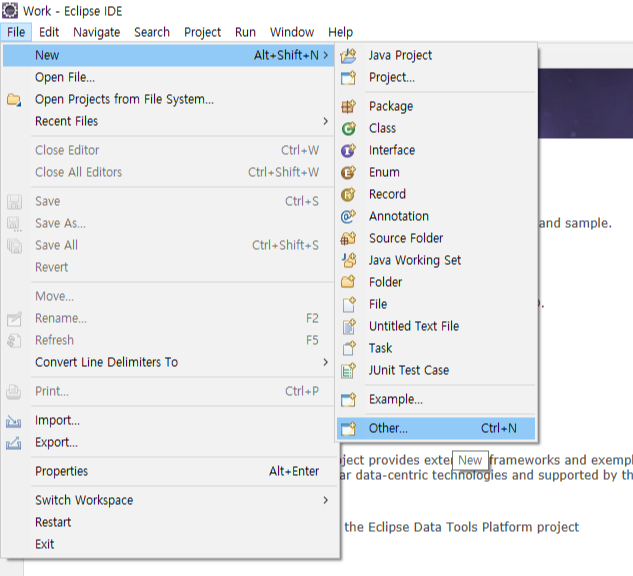Click the Other... wizard icon
633x576 pixels.
[x=348, y=429]
